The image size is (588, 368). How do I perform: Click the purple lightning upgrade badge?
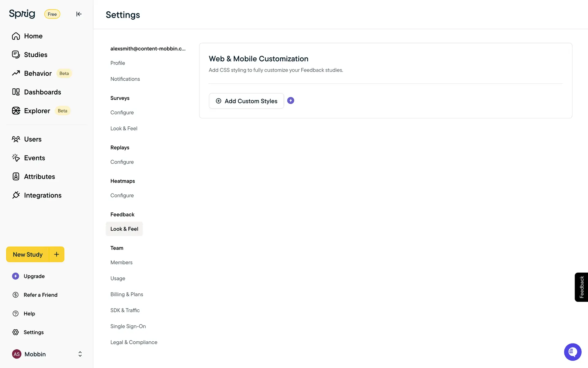[291, 101]
